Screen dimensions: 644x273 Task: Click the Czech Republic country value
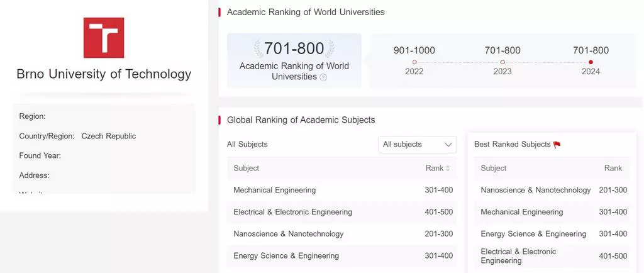coord(109,136)
